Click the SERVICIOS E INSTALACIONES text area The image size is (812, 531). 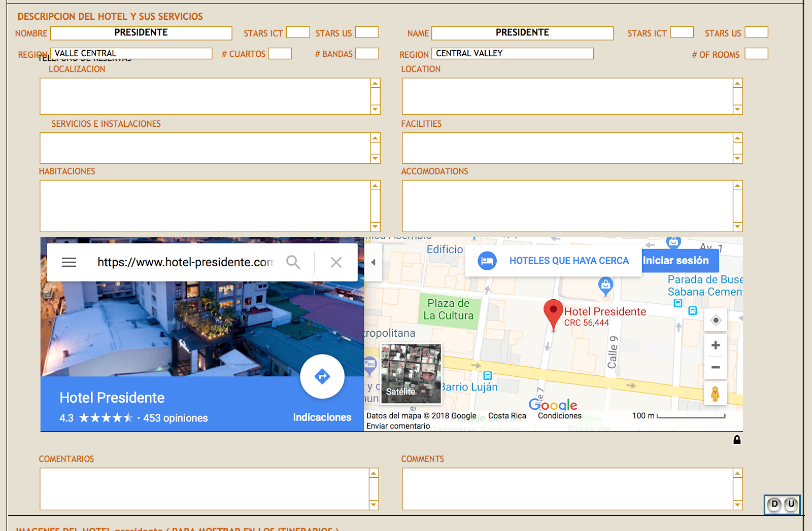point(206,148)
